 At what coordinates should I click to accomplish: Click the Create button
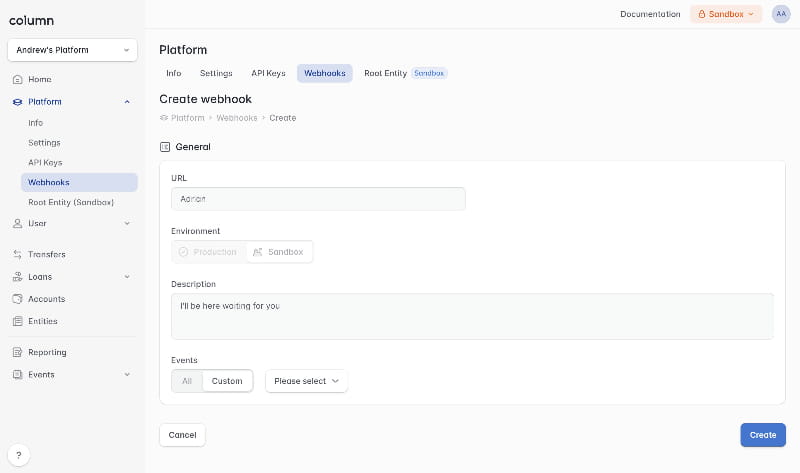point(763,435)
